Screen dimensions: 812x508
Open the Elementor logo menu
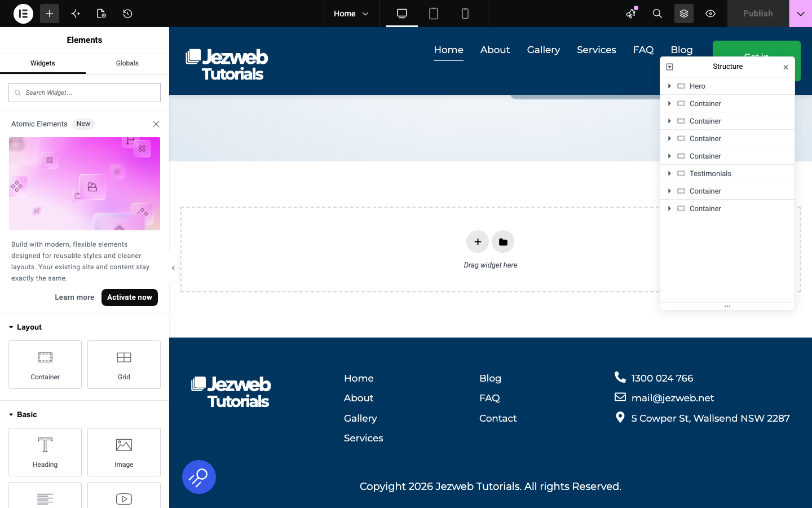[23, 14]
